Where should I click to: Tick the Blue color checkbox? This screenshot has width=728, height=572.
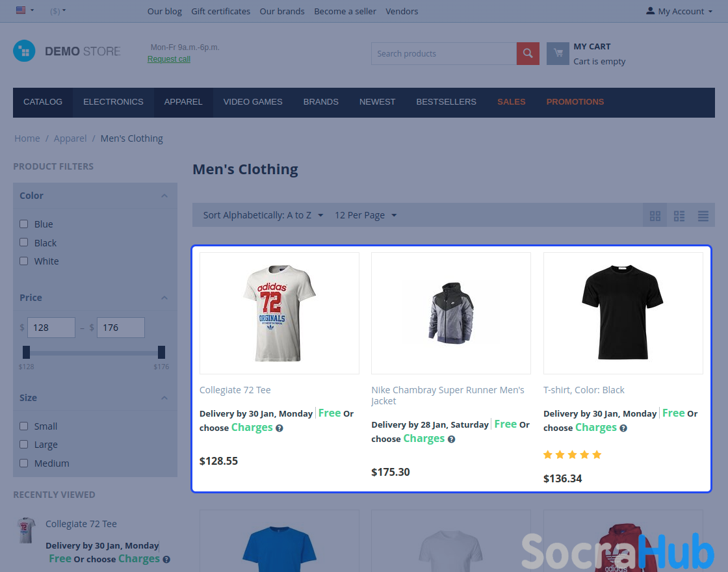(23, 224)
